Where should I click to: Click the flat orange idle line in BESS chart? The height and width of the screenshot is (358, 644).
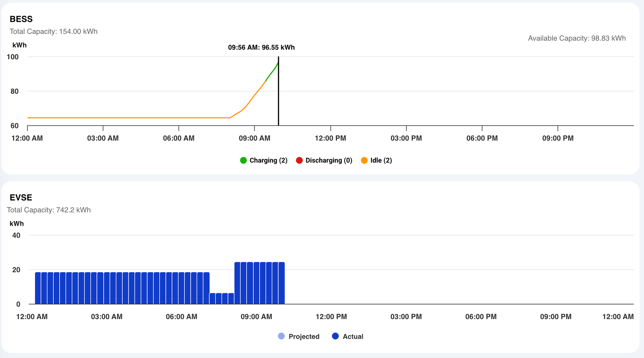pyautogui.click(x=129, y=118)
